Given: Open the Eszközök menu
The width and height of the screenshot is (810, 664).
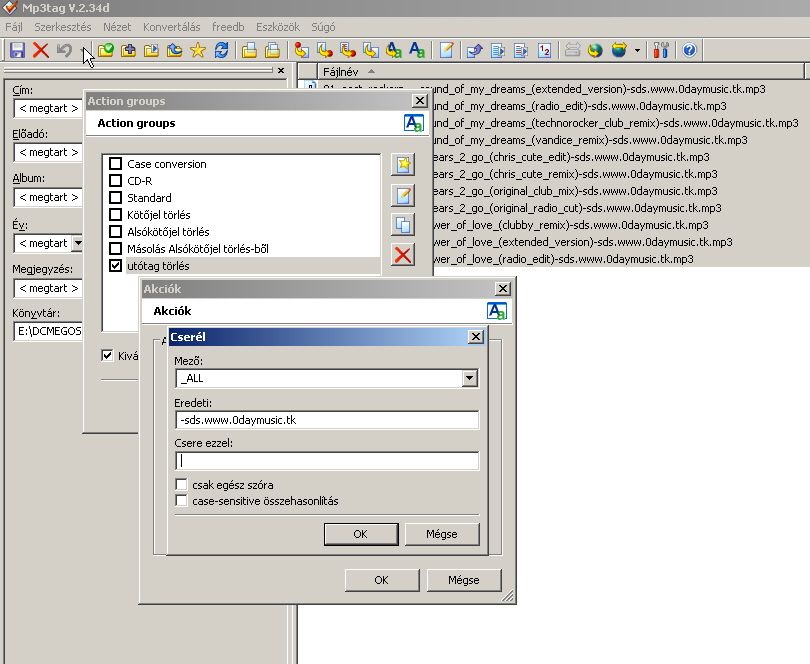Looking at the screenshot, I should [x=279, y=26].
